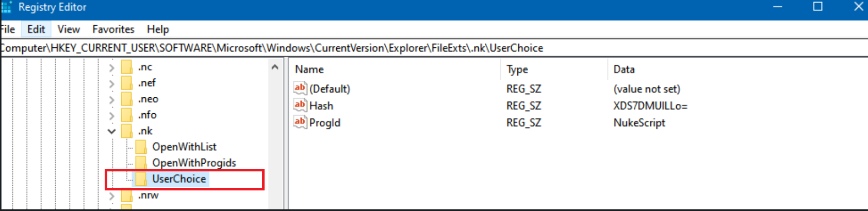Click the .nc folder icon

click(x=127, y=67)
